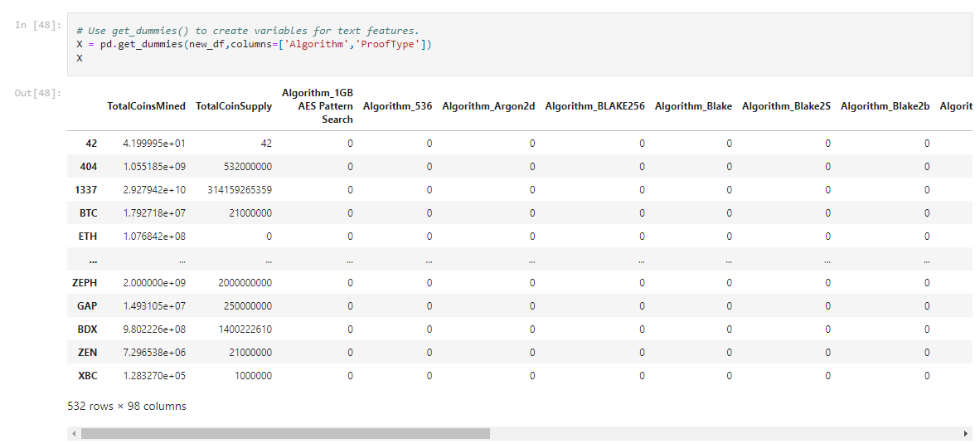Click the Algorithm_Blake column header
Screen dimensions: 980x444
693,106
